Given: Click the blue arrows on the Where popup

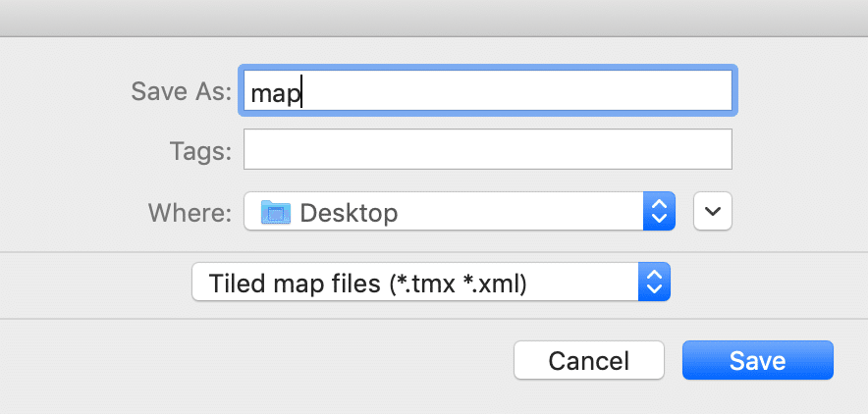Looking at the screenshot, I should (x=660, y=211).
